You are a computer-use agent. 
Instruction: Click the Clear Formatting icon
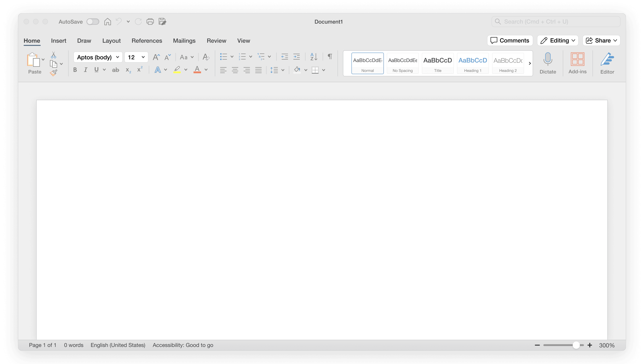coord(206,57)
